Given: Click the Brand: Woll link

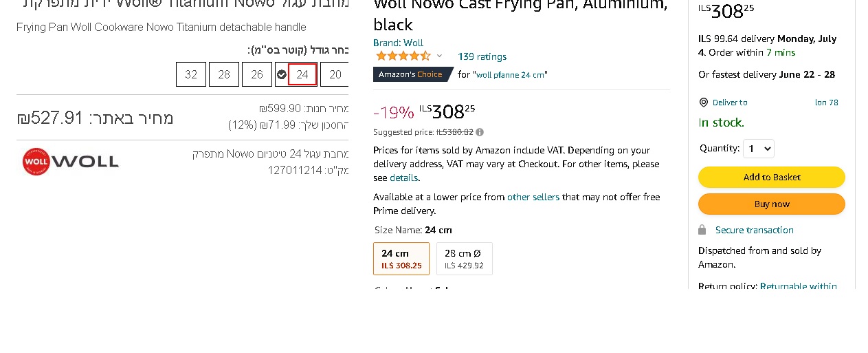Looking at the screenshot, I should tap(398, 43).
